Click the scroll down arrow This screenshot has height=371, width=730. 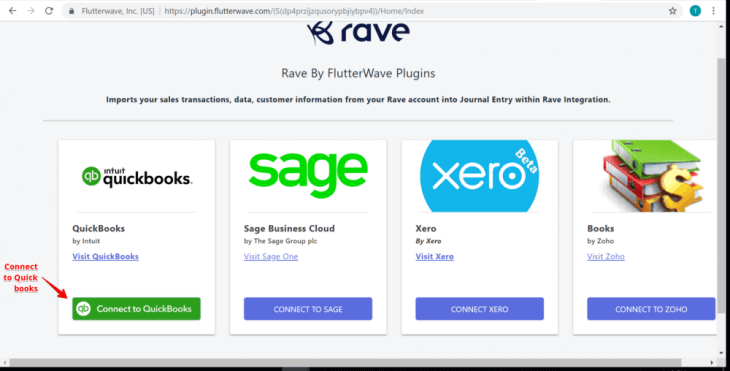(x=721, y=354)
